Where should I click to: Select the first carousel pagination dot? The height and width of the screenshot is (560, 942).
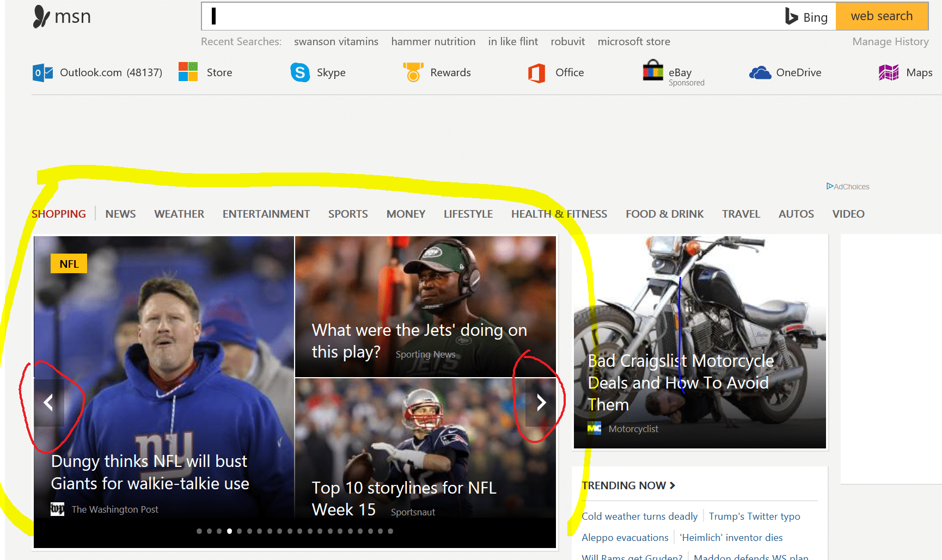(x=199, y=531)
